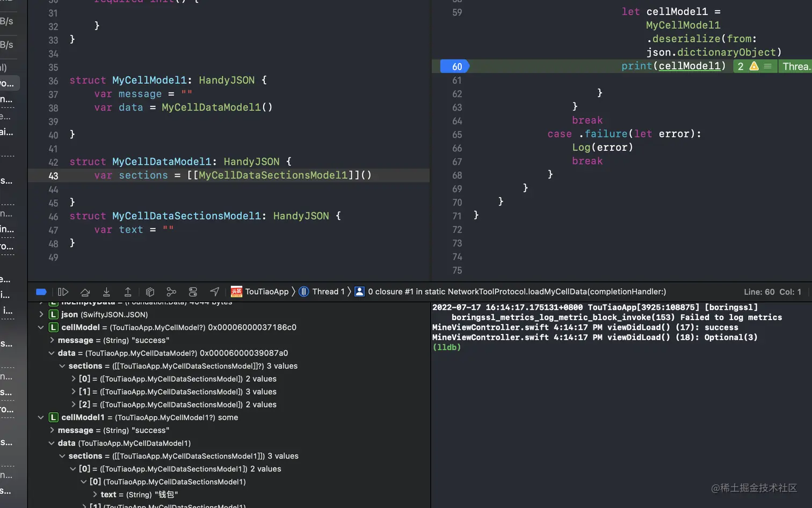Click the L icon beside cellModel

coord(54,327)
